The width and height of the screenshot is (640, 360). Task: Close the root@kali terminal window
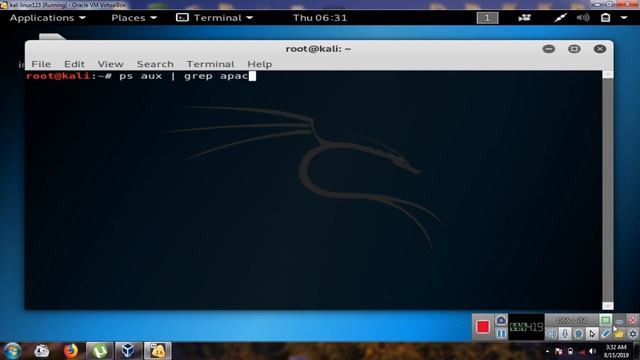600,49
